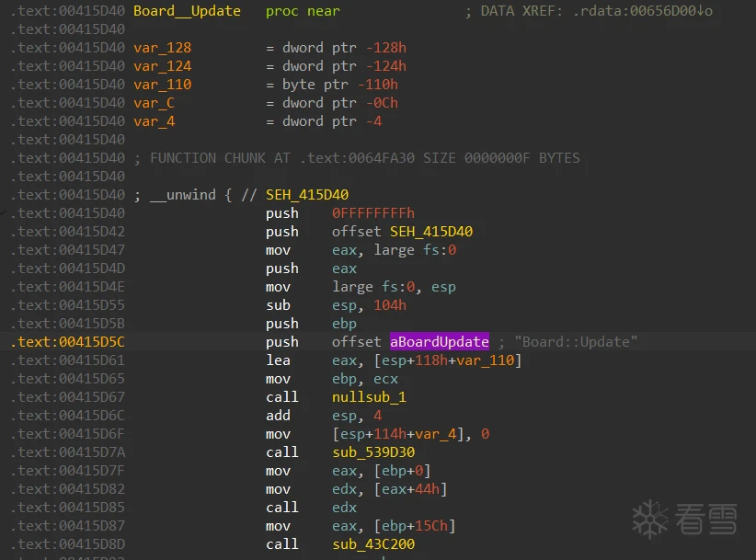
Task: Click the "Board::Update" string comment
Action: (x=576, y=342)
